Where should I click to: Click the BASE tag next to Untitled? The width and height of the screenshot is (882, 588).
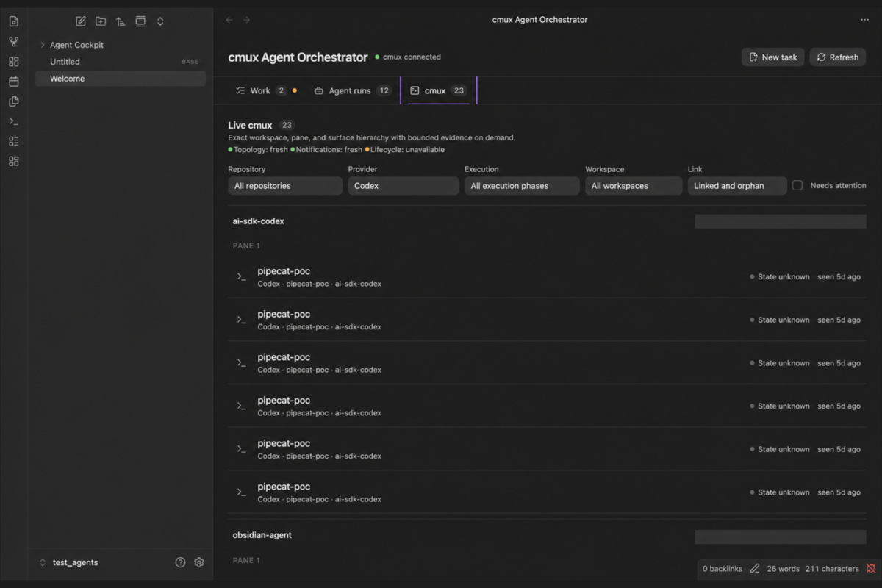(190, 62)
